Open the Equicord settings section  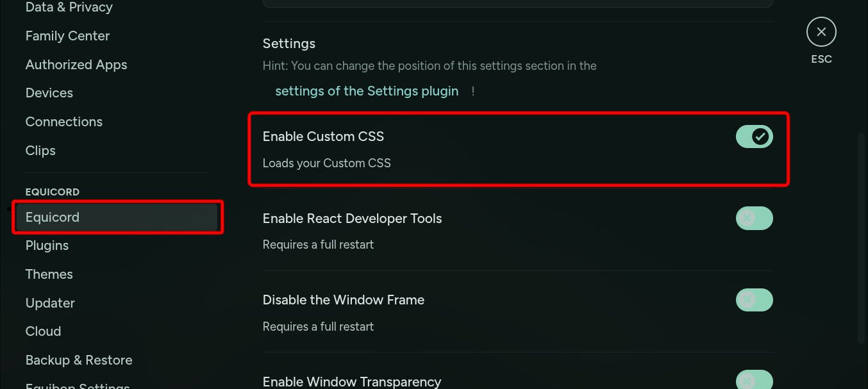(x=52, y=217)
